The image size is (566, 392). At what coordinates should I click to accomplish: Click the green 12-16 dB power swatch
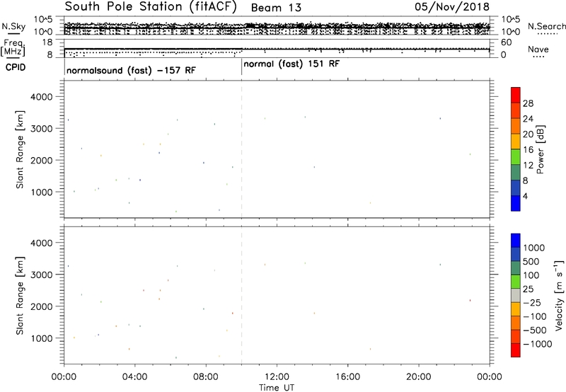click(x=516, y=156)
